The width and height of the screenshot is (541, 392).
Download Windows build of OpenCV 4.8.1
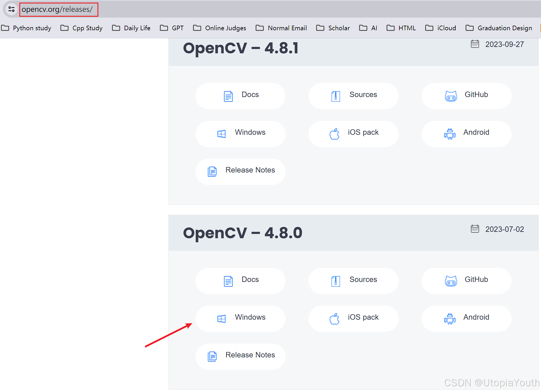point(241,134)
